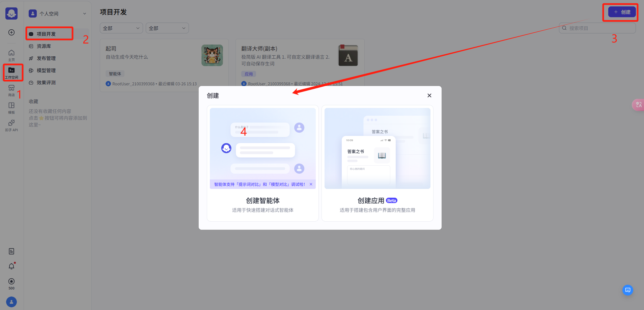The width and height of the screenshot is (644, 310).
Task: Choose the 创建应用 Beta card
Action: click(377, 163)
